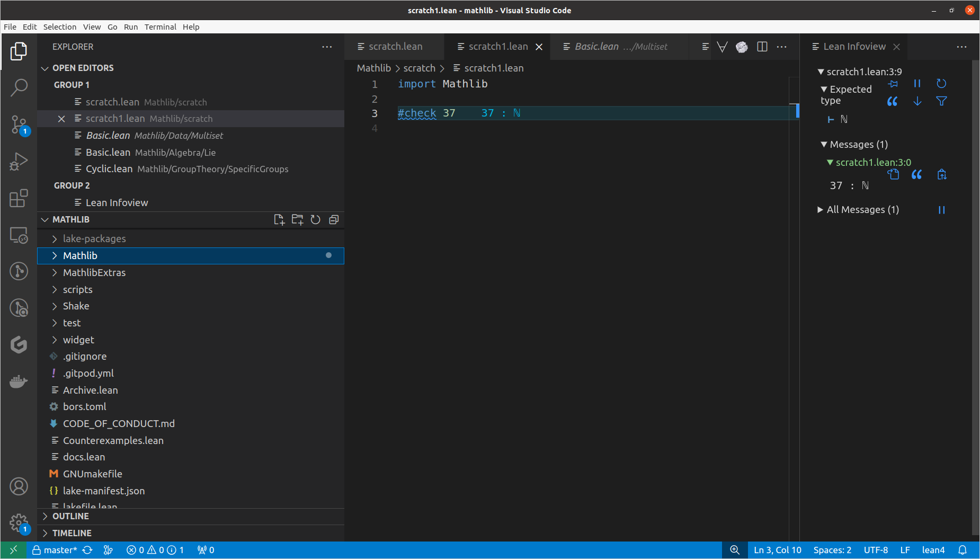This screenshot has height=559, width=980.
Task: Expand the MathlibExtras folder
Action: 191,273
